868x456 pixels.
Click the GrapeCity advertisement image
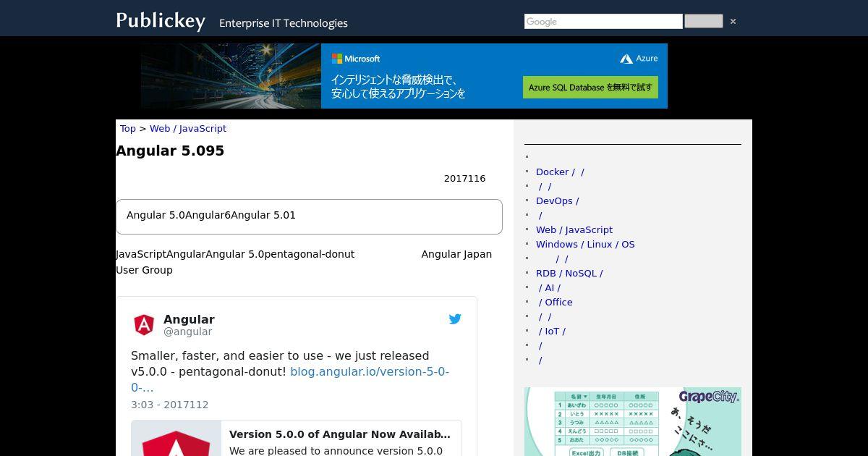[x=633, y=421]
